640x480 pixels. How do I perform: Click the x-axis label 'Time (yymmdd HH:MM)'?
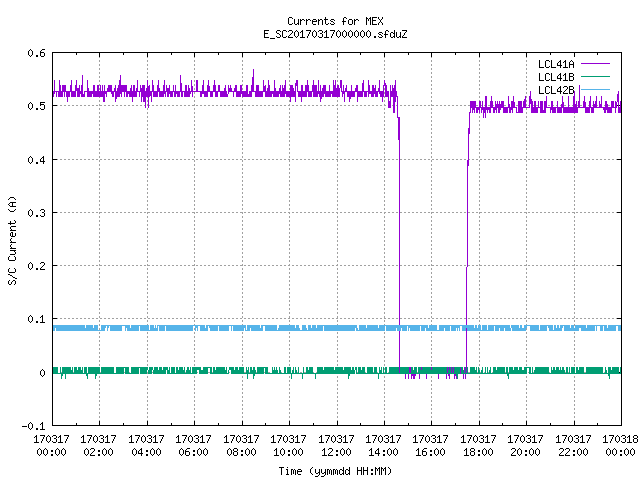[x=335, y=471]
